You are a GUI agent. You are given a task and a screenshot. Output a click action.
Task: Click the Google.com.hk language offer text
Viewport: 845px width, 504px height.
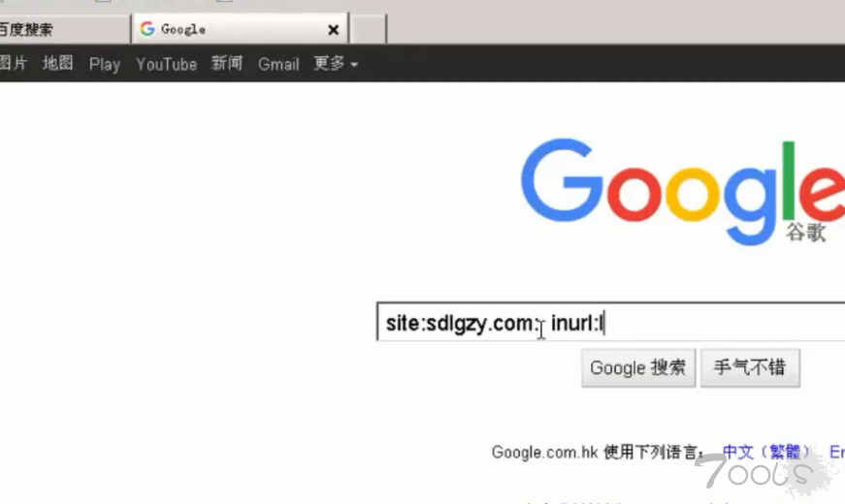(598, 452)
